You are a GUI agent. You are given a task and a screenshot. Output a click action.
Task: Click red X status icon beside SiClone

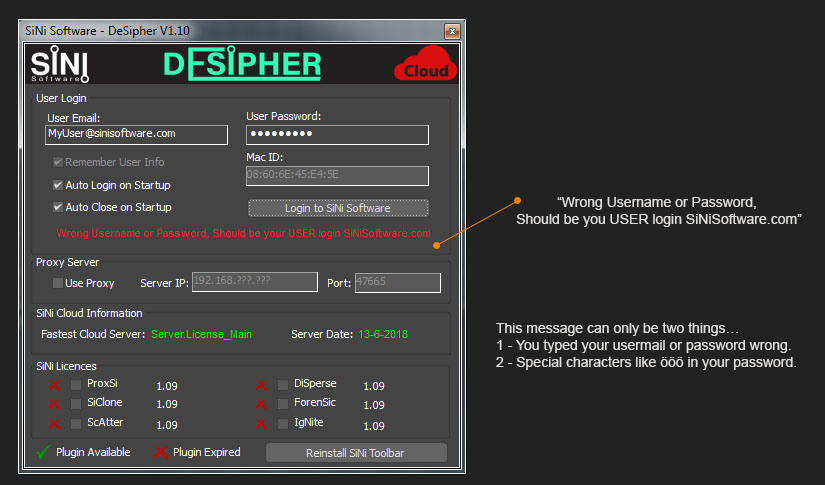(x=54, y=404)
